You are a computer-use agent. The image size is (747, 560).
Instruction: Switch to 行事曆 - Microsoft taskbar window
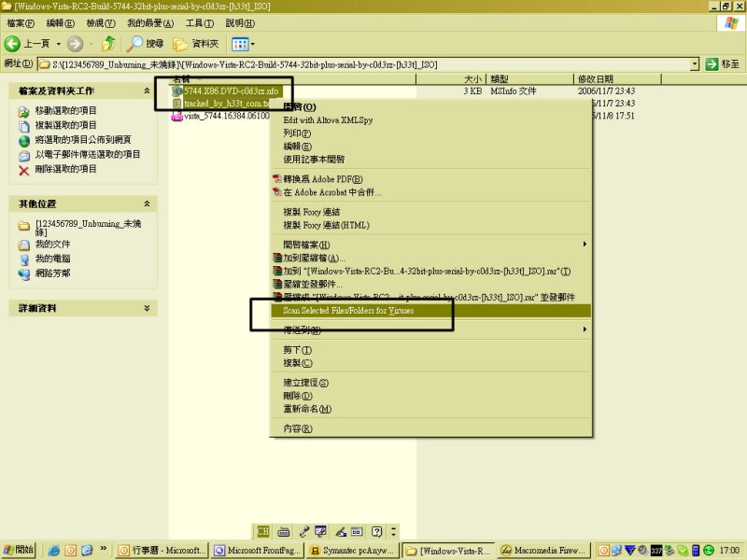162,551
